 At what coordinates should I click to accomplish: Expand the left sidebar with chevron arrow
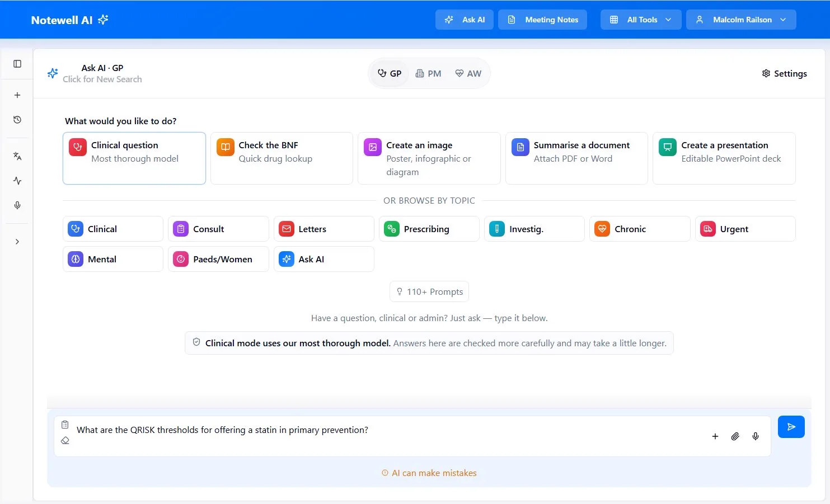coord(17,242)
